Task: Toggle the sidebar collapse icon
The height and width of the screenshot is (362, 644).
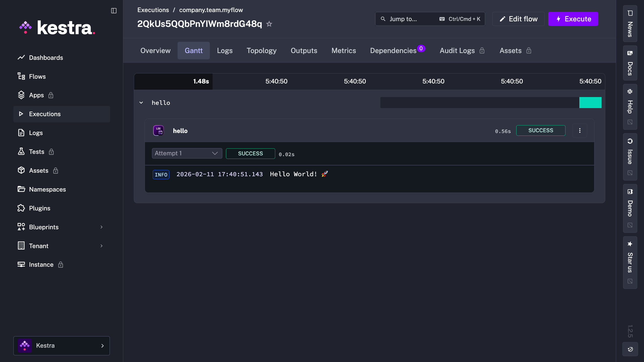Action: (114, 11)
